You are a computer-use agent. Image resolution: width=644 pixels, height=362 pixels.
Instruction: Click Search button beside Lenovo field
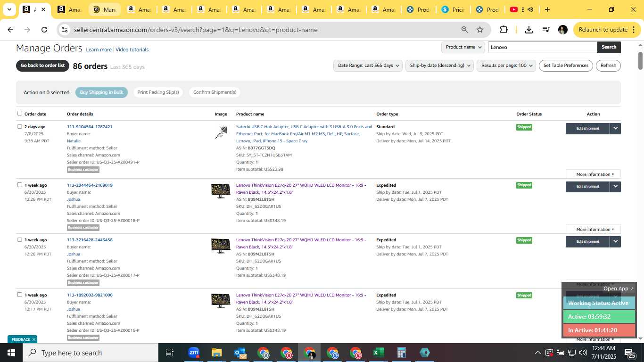pos(609,47)
